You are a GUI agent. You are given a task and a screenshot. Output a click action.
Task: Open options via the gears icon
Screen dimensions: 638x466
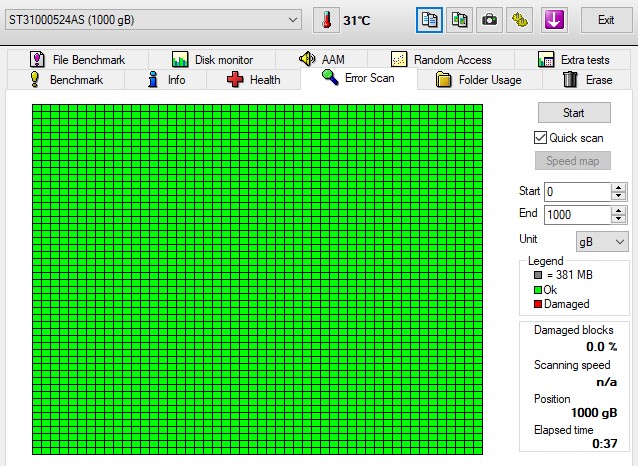(x=520, y=20)
